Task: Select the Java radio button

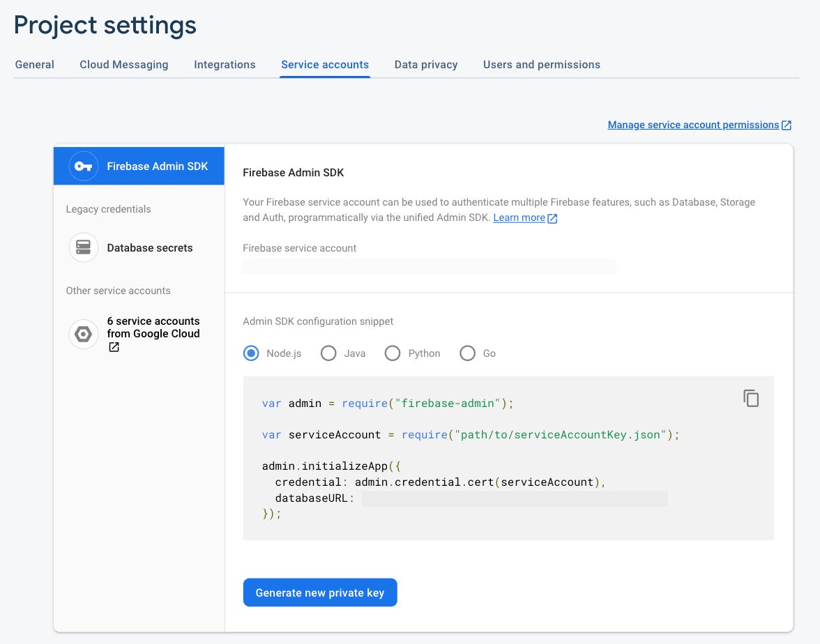Action: (x=328, y=353)
